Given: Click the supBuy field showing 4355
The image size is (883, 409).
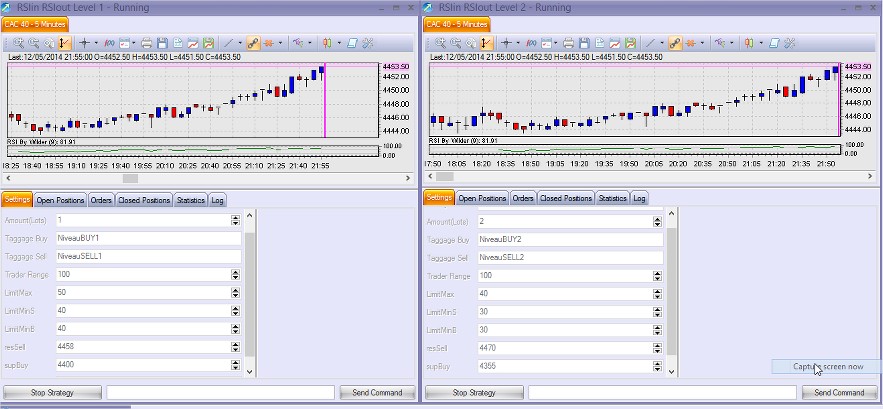Looking at the screenshot, I should (x=570, y=366).
